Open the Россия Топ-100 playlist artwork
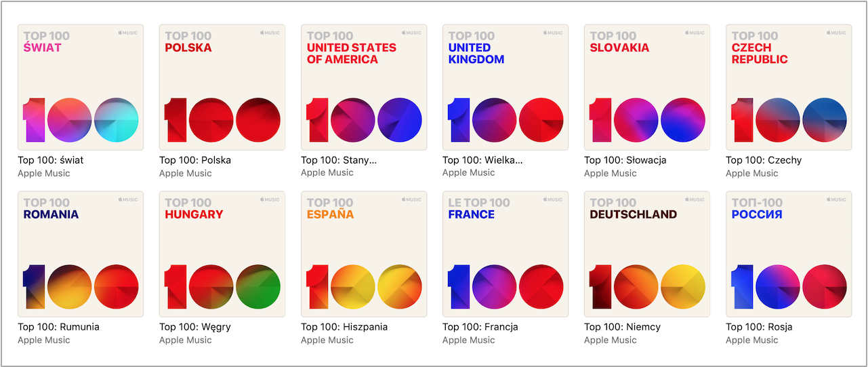This screenshot has width=868, height=367. coord(789,254)
